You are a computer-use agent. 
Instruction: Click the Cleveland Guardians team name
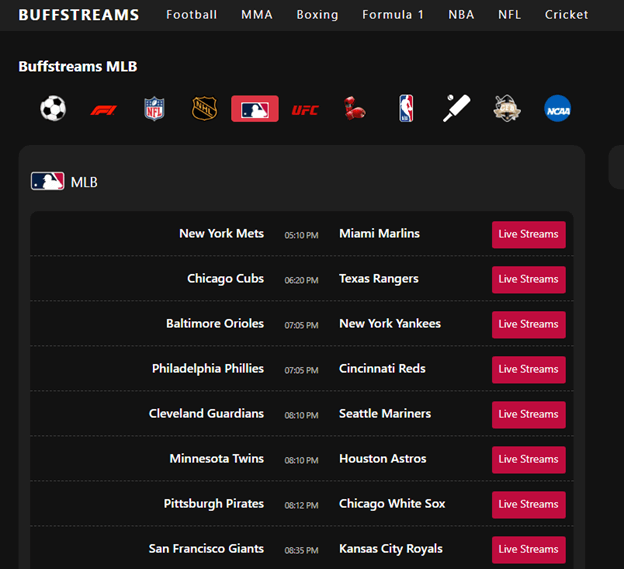tap(206, 413)
